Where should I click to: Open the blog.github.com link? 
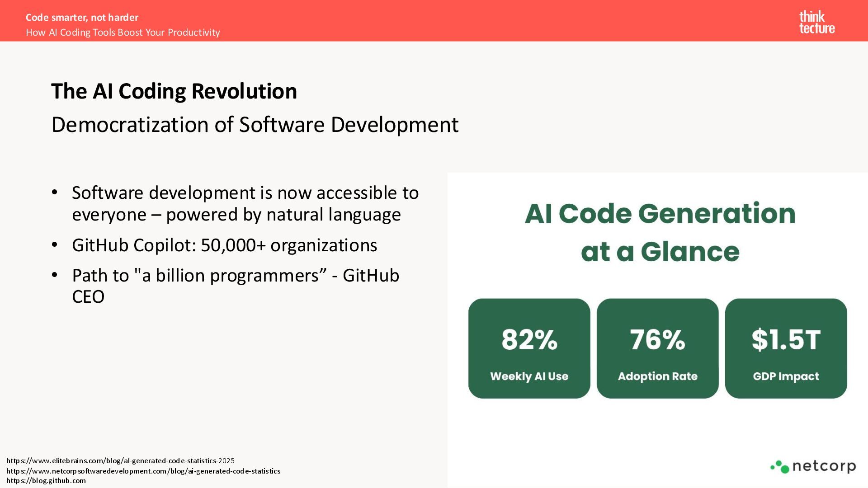tap(46, 481)
